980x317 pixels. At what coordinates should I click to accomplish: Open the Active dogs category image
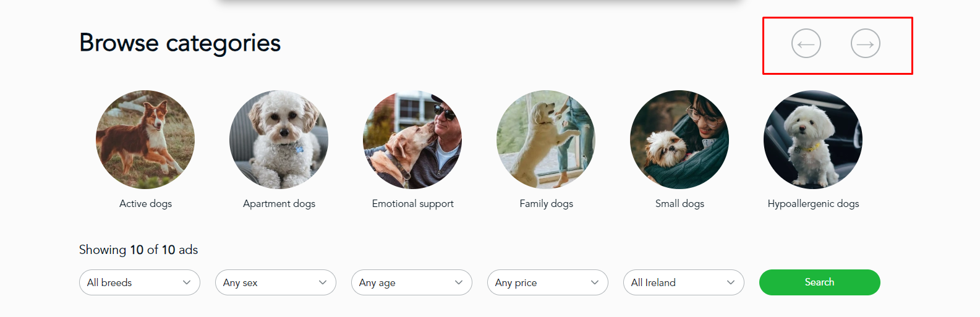145,140
